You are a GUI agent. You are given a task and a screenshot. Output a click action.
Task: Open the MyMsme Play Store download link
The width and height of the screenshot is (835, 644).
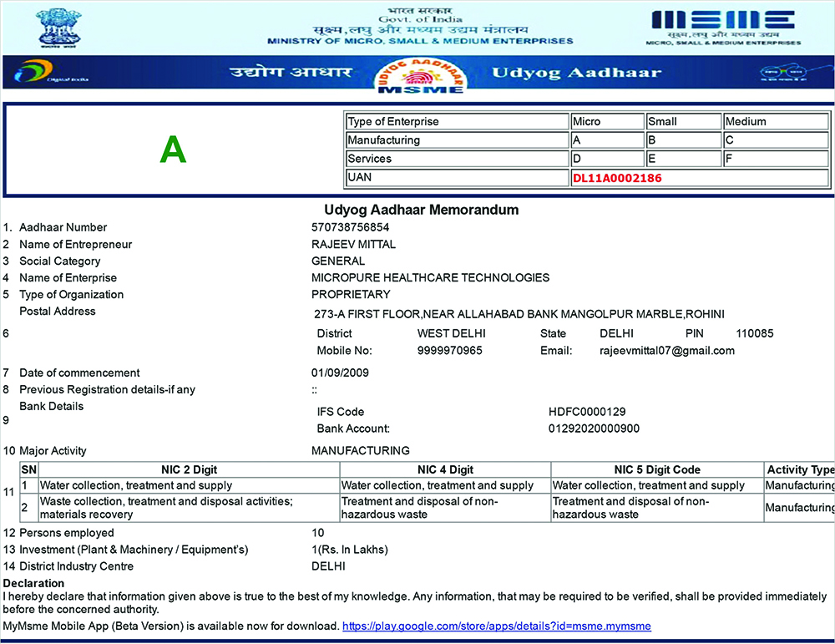click(496, 626)
